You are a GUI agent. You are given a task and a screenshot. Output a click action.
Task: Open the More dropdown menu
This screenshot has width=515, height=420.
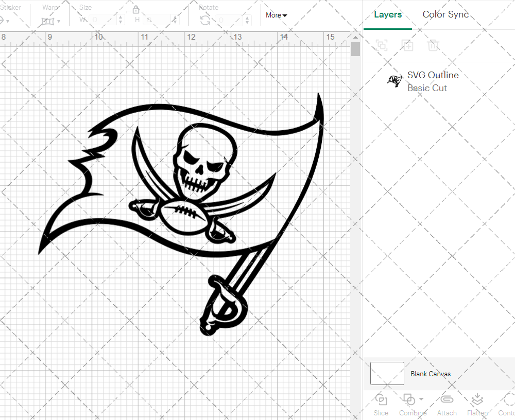coord(276,15)
